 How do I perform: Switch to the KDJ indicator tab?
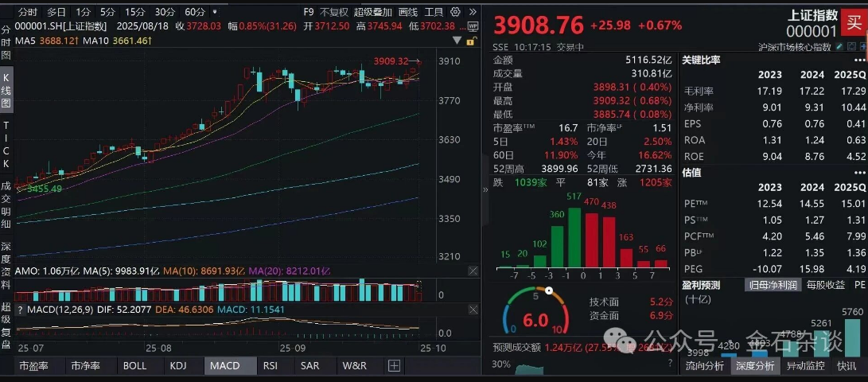[x=177, y=366]
